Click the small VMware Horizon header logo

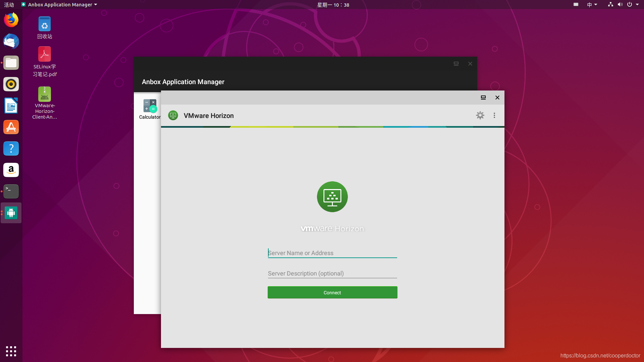(173, 116)
